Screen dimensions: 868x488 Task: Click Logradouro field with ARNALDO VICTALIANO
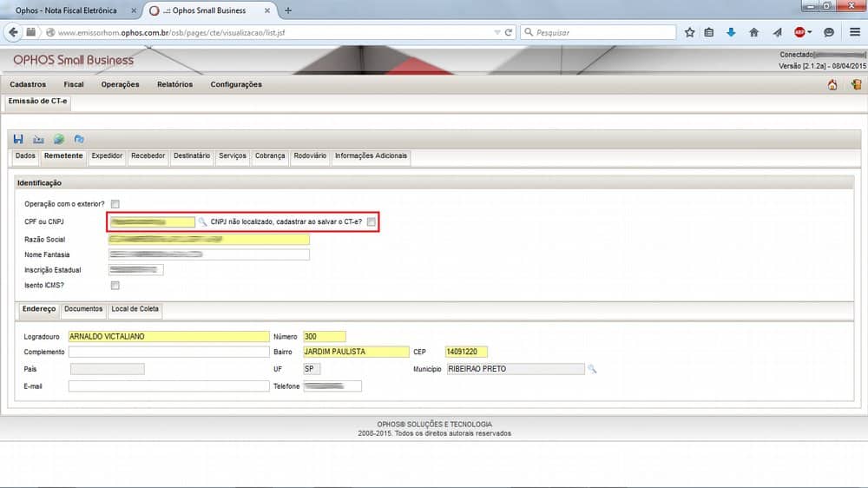(169, 337)
